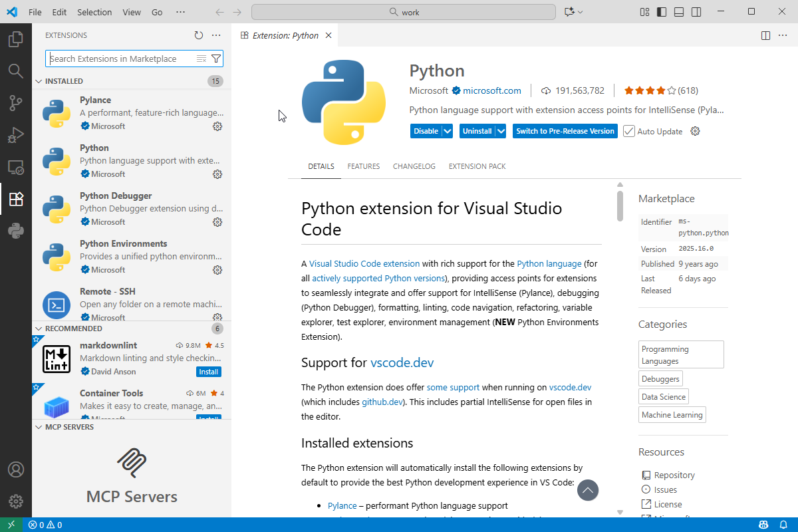This screenshot has width=798, height=532.
Task: Open the Manage gear for Pylance extension
Action: click(217, 126)
